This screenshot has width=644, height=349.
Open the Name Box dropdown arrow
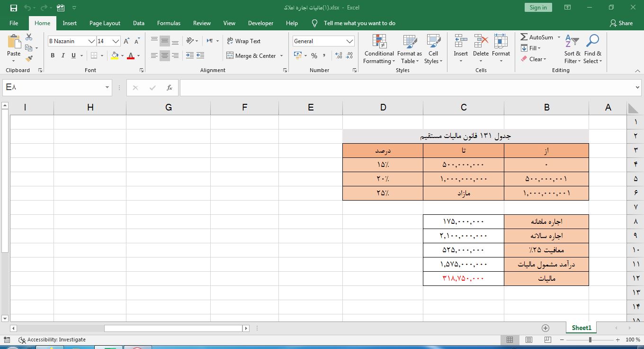(x=107, y=88)
